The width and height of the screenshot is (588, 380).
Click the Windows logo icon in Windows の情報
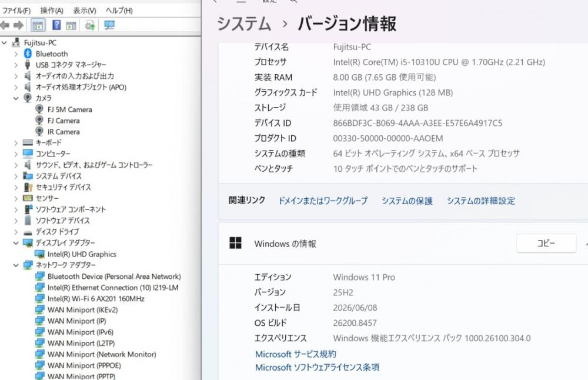click(x=236, y=243)
